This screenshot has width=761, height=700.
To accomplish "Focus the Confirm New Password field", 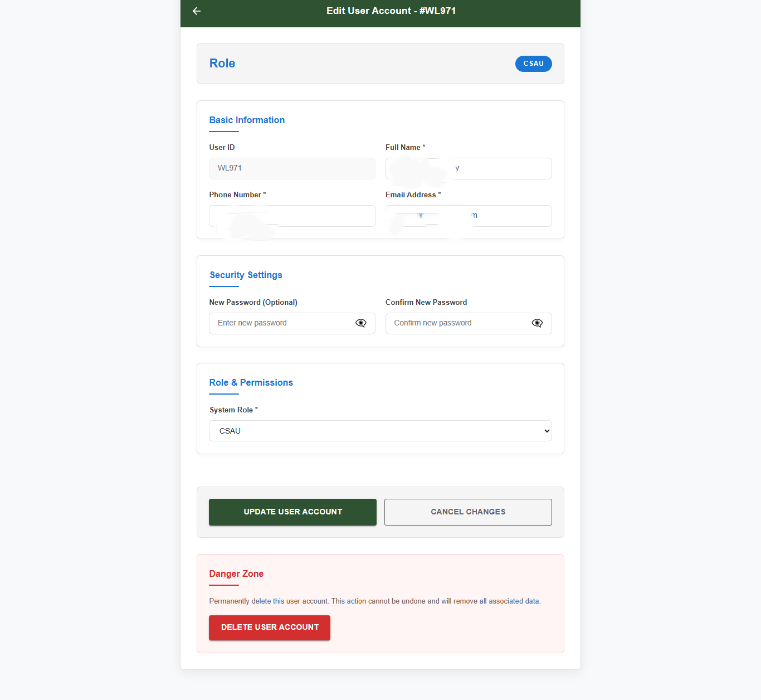I will point(469,323).
